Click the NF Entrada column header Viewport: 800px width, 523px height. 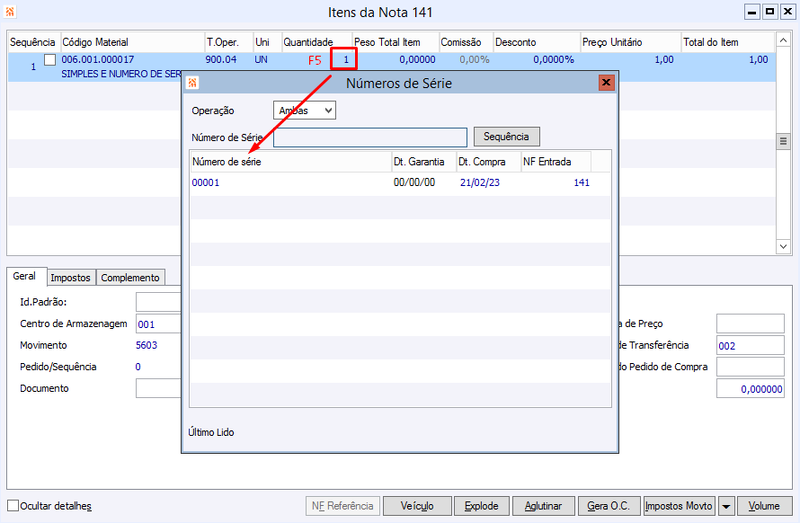click(556, 162)
